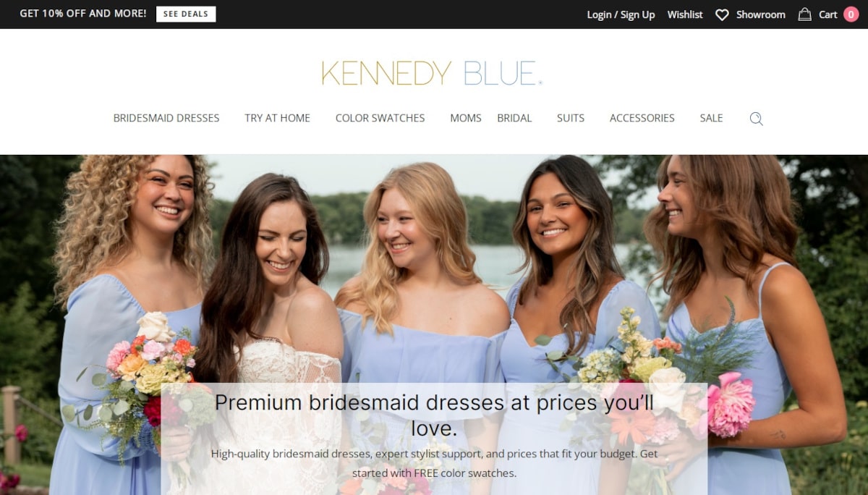The height and width of the screenshot is (495, 868).
Task: Click the pink cart count badge
Action: (x=851, y=14)
